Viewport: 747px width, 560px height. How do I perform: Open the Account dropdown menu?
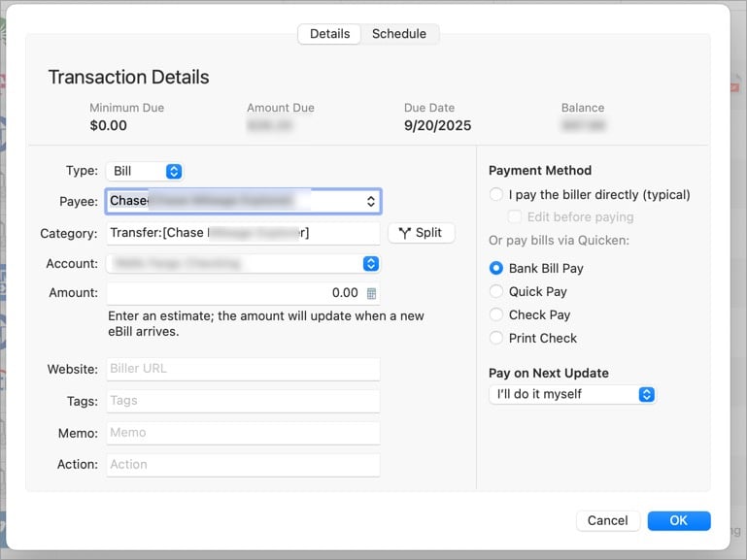pos(370,263)
